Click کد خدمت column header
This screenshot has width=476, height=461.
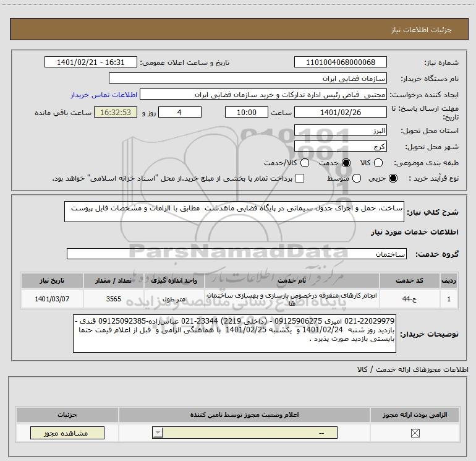pos(409,280)
